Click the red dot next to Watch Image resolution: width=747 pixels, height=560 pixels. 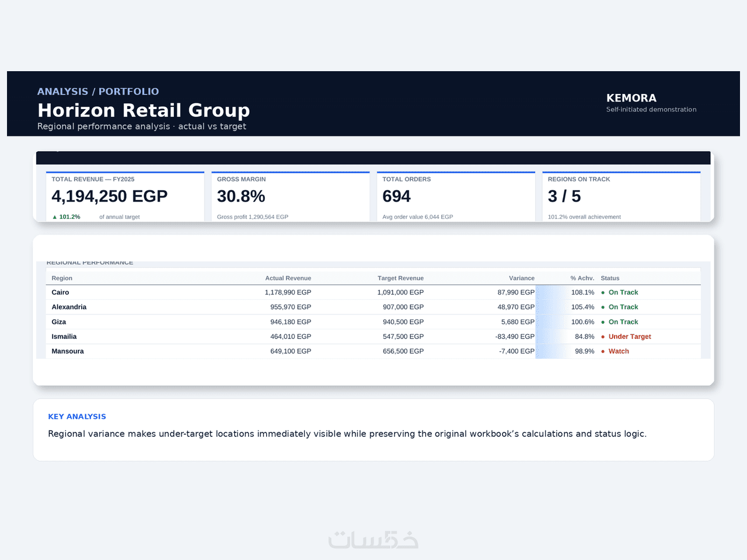[x=603, y=351]
